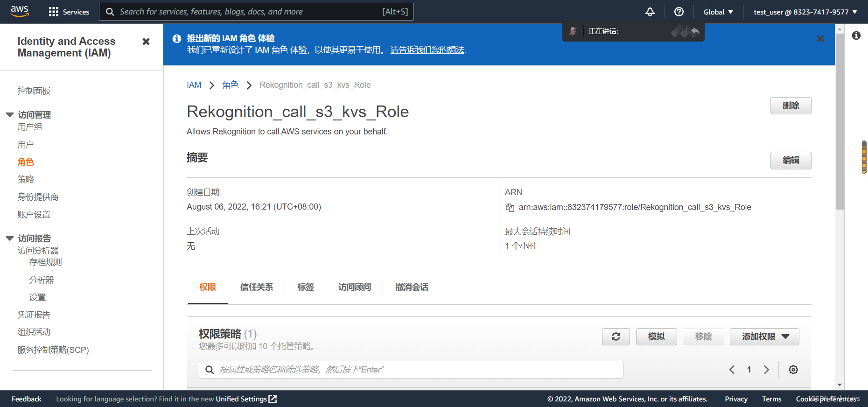Switch to the 权限 tab

tap(208, 287)
